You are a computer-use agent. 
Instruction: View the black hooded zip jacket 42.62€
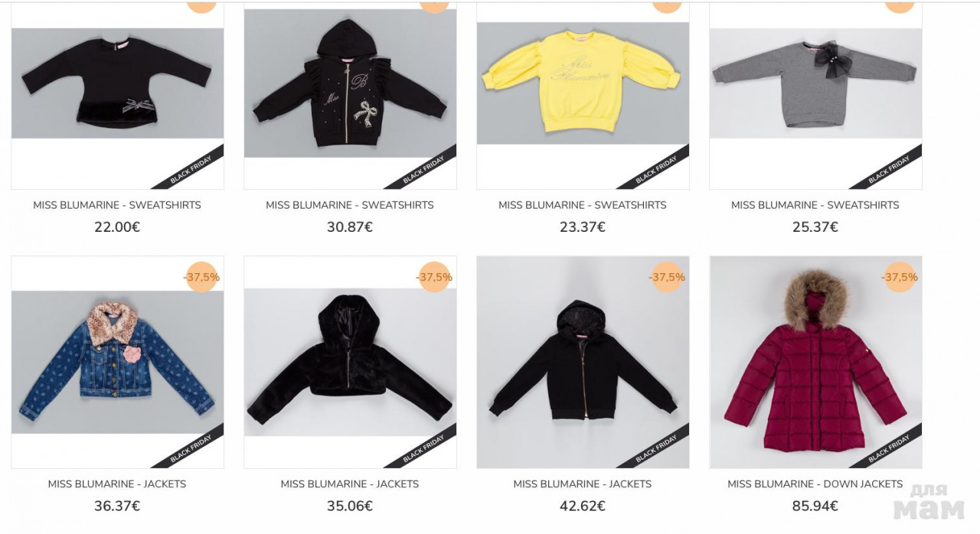pos(583,362)
